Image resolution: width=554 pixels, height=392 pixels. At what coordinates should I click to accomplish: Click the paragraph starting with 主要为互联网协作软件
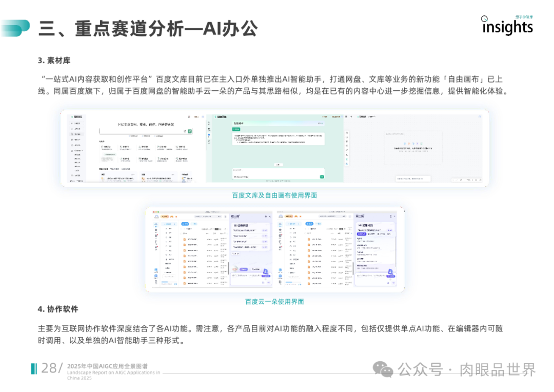pos(270,335)
